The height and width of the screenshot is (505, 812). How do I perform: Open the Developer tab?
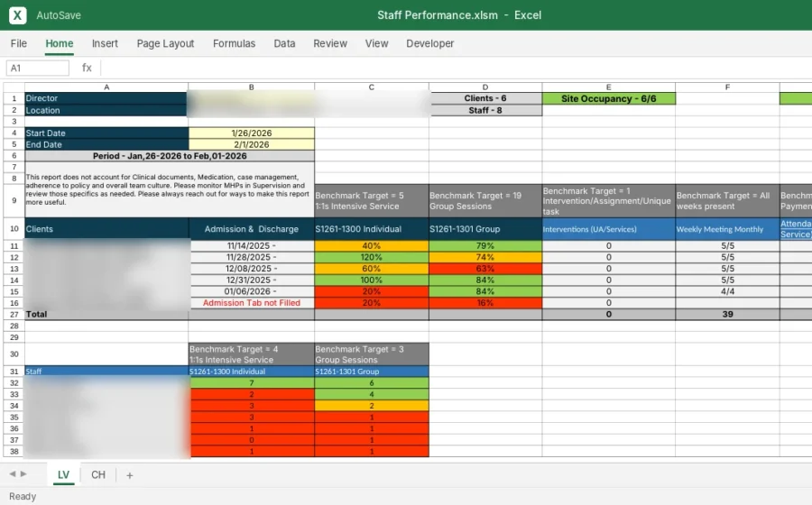(x=429, y=43)
